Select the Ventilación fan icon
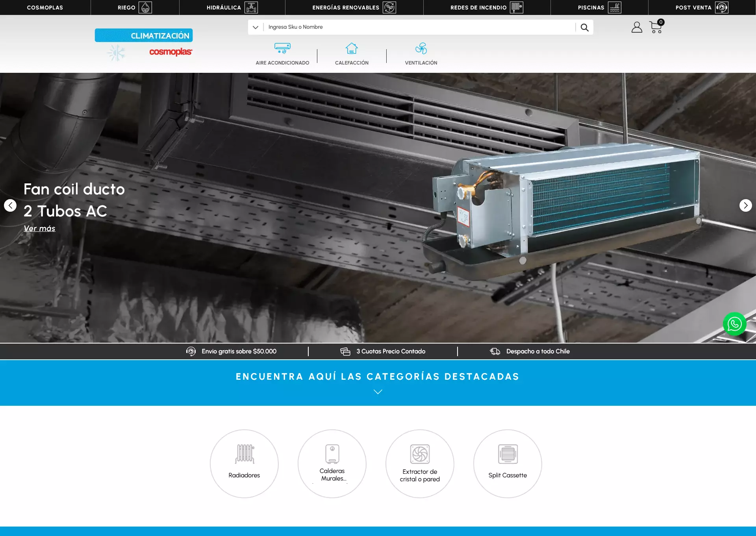756x536 pixels. 421,48
